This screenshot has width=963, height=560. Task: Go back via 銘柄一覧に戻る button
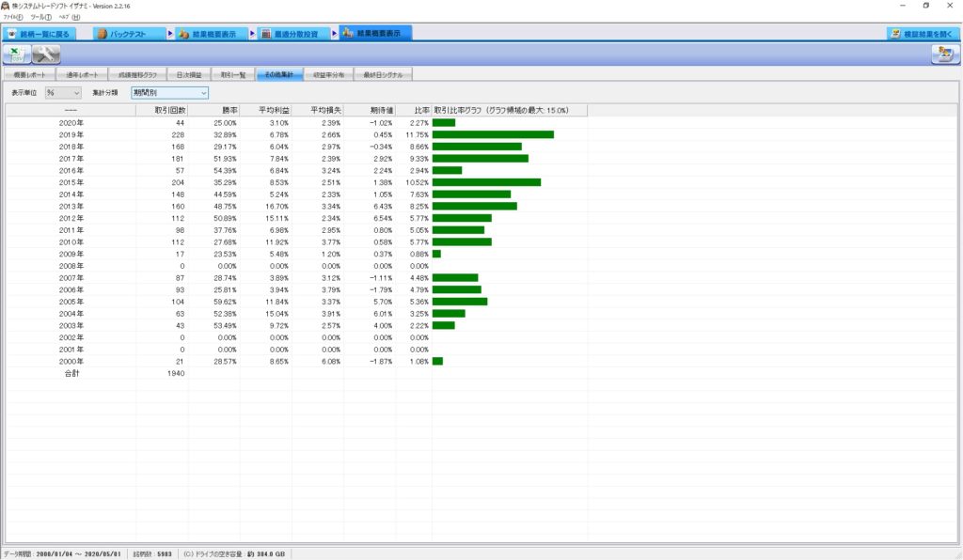pyautogui.click(x=39, y=34)
